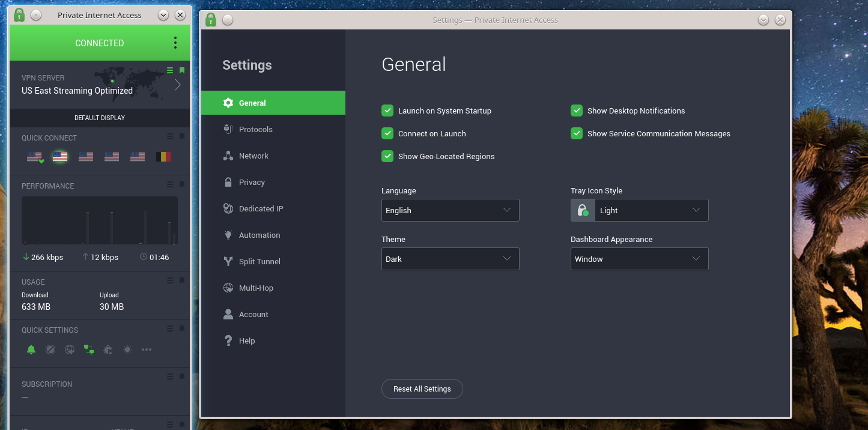The height and width of the screenshot is (430, 868).
Task: Click the bookmark icon on Subscription tile
Action: coord(182,377)
